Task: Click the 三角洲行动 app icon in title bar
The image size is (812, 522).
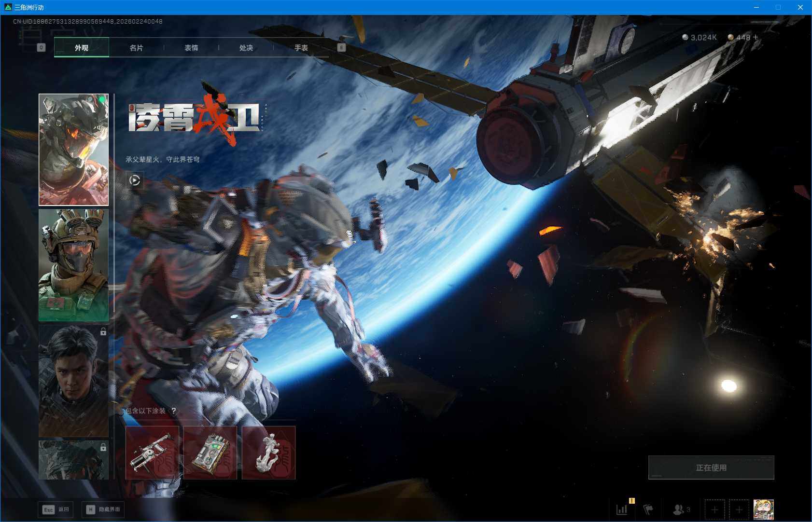Action: click(8, 7)
